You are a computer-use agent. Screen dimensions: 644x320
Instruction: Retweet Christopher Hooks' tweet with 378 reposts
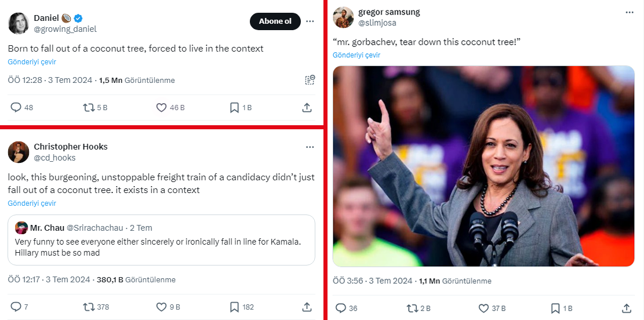pyautogui.click(x=89, y=307)
